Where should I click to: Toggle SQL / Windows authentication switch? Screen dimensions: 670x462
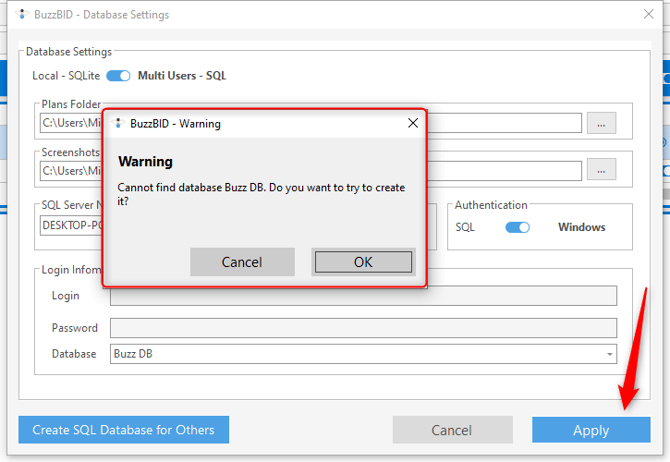(517, 227)
